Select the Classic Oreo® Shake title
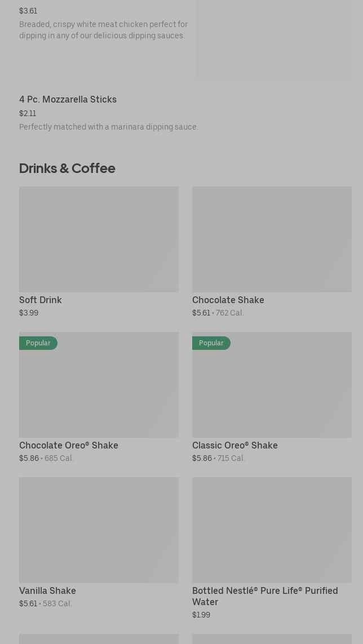Image resolution: width=363 pixels, height=644 pixels. pyautogui.click(x=234, y=446)
